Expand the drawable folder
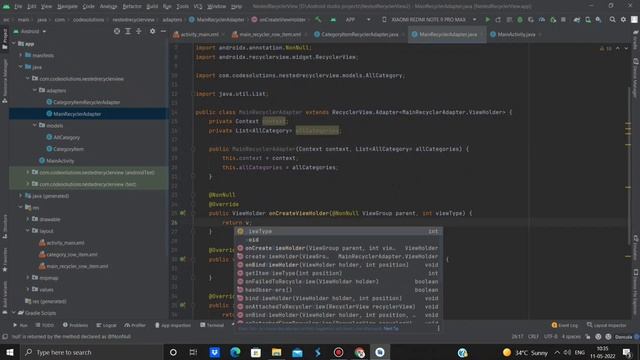This screenshot has width=640, height=360. click(x=28, y=219)
